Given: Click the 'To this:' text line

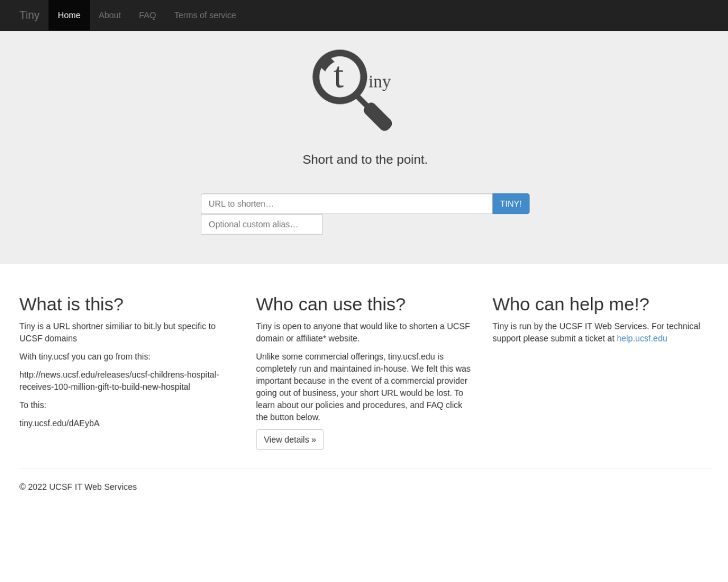Looking at the screenshot, I should tap(33, 405).
